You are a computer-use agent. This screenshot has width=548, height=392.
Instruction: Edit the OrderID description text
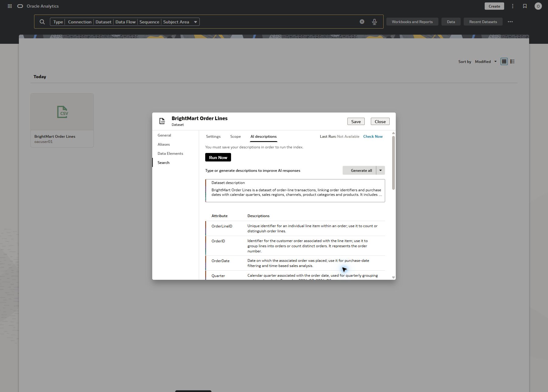point(308,246)
